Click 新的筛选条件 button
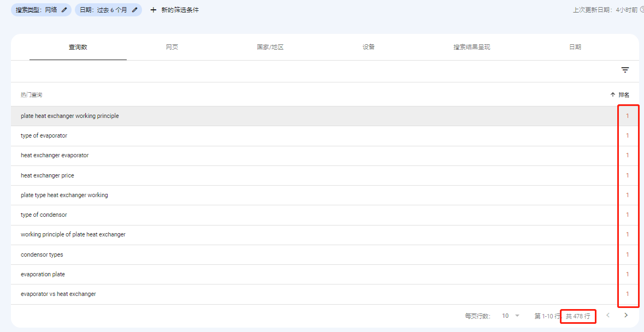644x332 pixels. point(180,10)
